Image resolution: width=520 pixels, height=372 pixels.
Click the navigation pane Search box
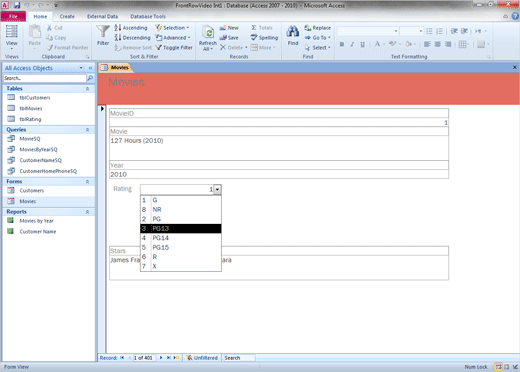click(x=45, y=78)
